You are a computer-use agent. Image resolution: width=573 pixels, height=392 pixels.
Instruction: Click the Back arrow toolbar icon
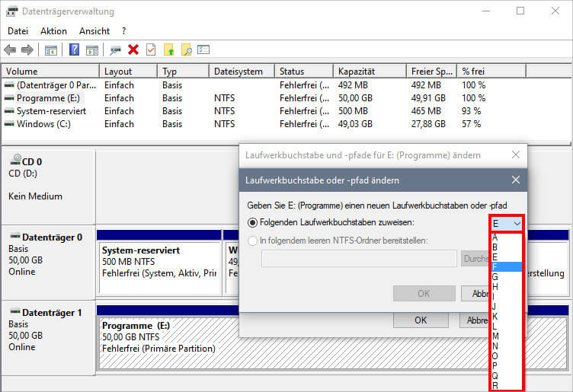[x=10, y=49]
